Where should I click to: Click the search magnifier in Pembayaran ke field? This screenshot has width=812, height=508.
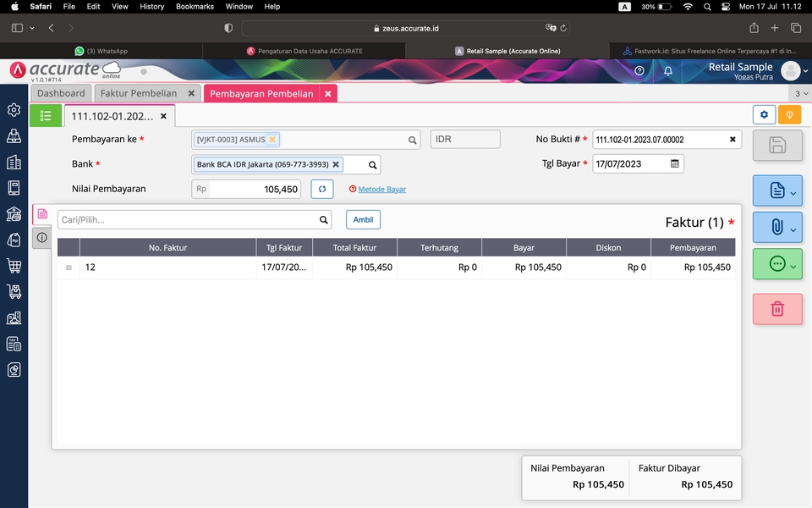tap(412, 140)
